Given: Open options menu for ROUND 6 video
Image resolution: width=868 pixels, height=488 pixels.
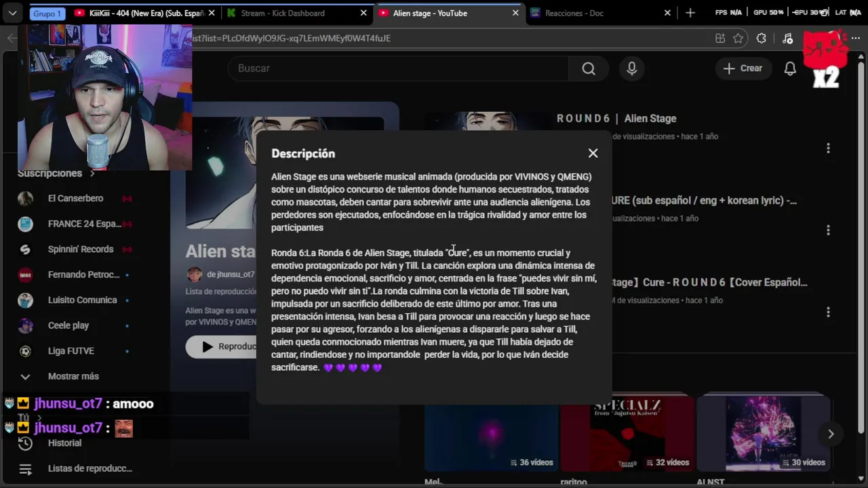Looking at the screenshot, I should [x=828, y=148].
